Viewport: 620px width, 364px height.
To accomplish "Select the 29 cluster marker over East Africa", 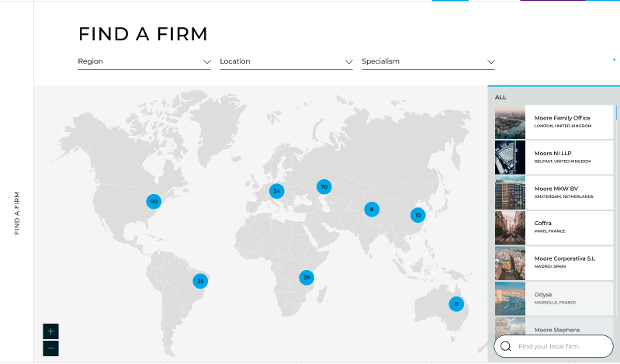I will (x=307, y=277).
